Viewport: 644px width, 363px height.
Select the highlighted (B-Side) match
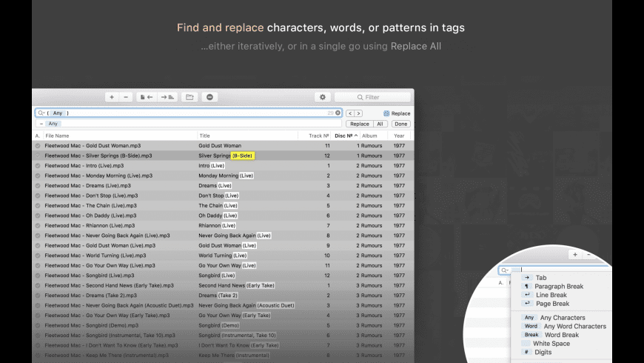(242, 156)
